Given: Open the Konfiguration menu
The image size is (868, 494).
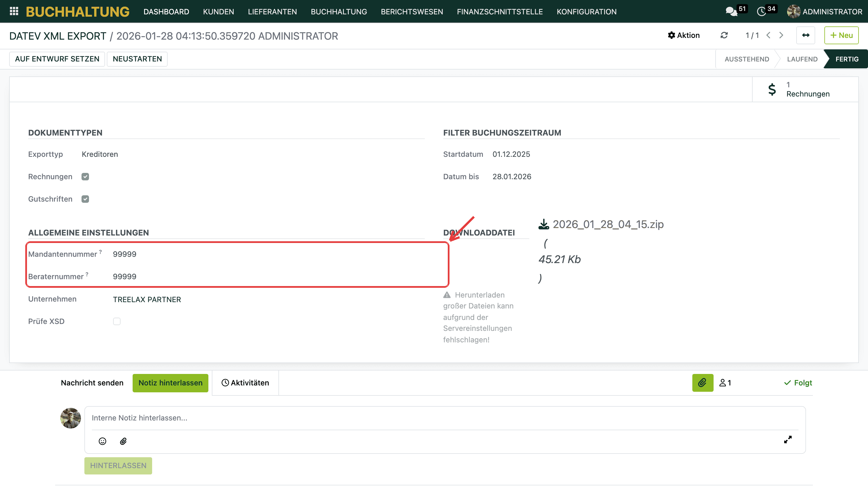Looking at the screenshot, I should tap(587, 11).
